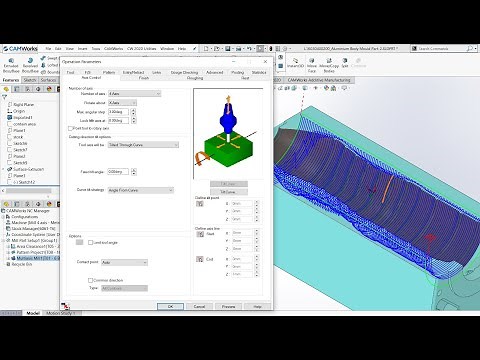480x360 pixels.
Task: Open the Tool axis will be dropdown
Action: [x=143, y=145]
